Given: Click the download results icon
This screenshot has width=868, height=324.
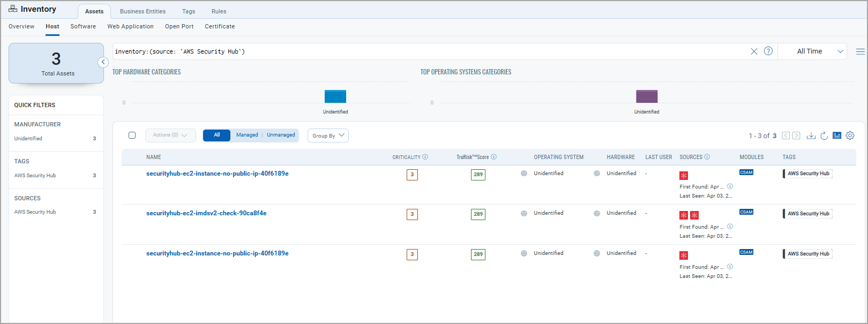Looking at the screenshot, I should [811, 135].
